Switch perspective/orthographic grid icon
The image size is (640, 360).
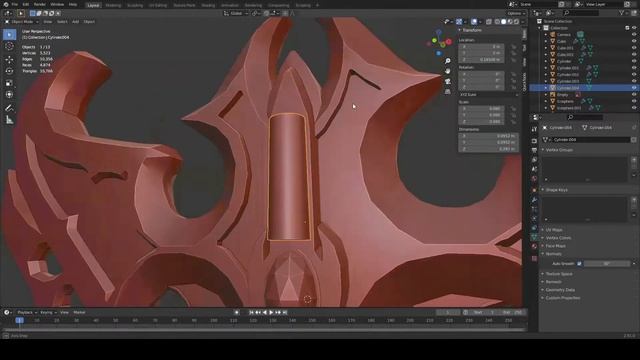point(448,91)
